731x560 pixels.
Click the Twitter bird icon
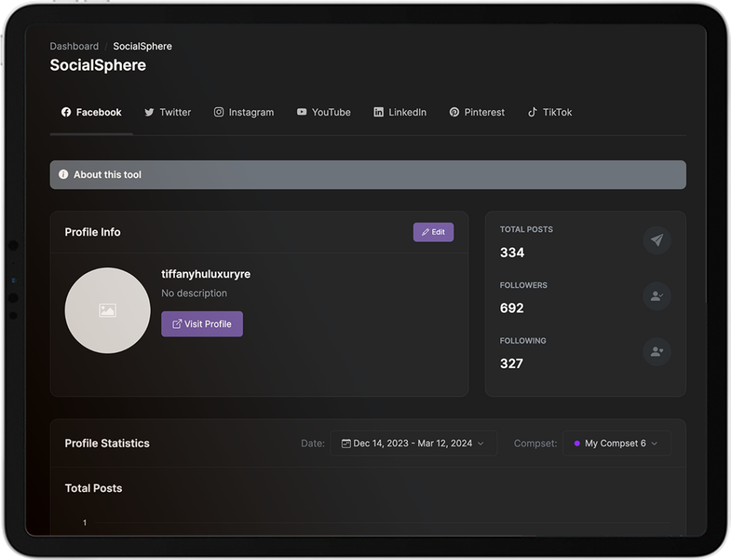point(149,112)
